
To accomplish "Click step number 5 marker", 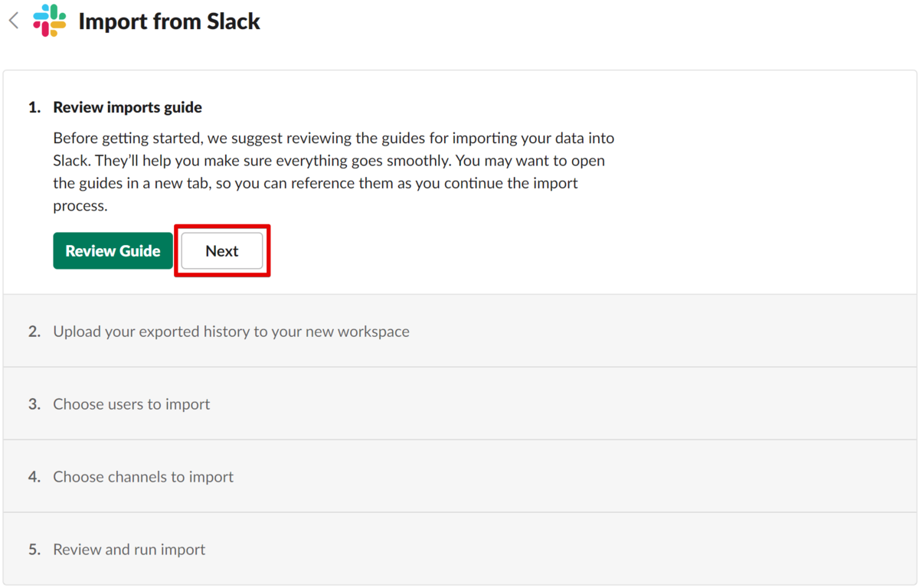I will tap(34, 550).
